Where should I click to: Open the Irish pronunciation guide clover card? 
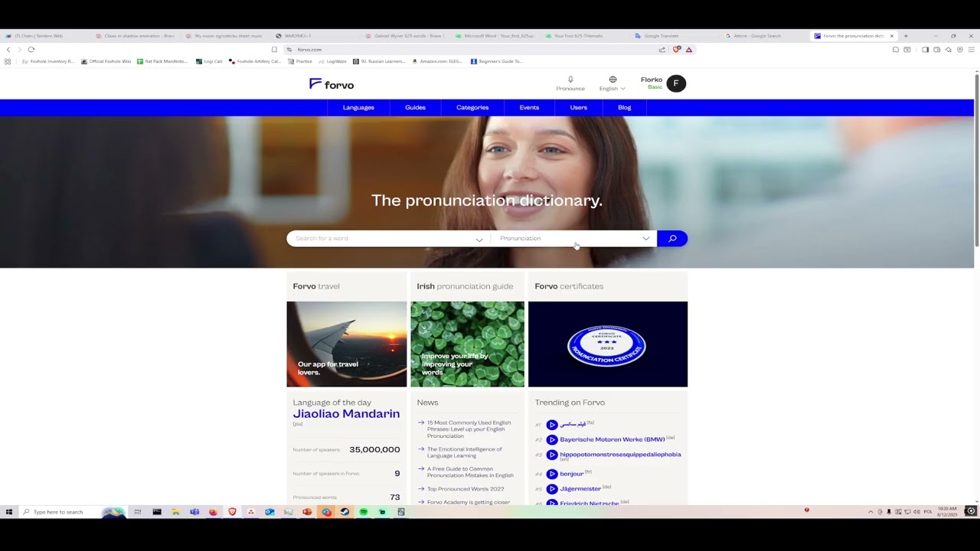[x=467, y=344]
